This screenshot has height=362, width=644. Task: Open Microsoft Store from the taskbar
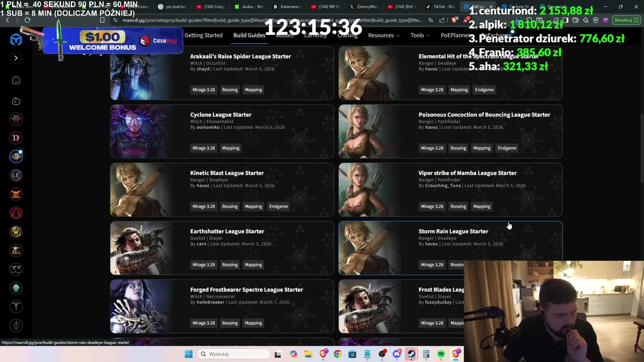352,354
